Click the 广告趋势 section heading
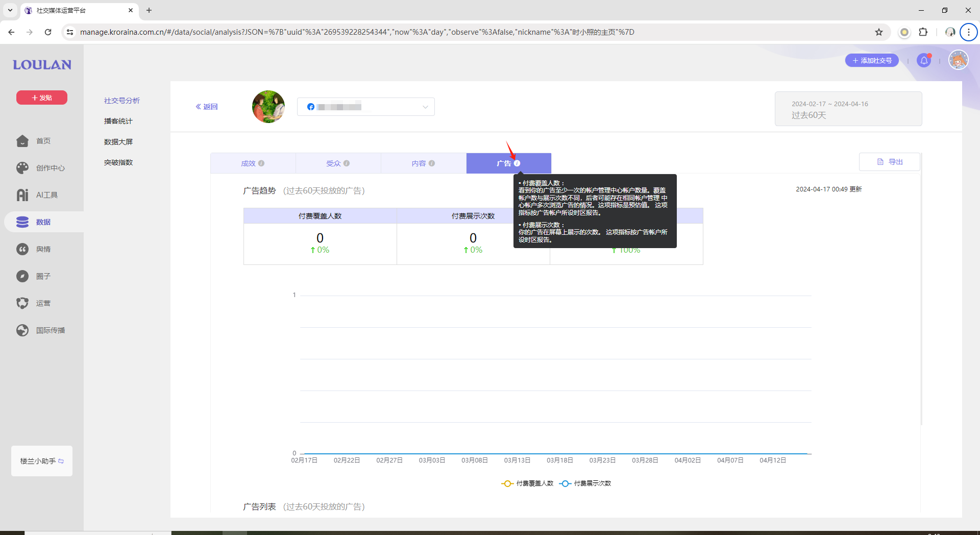This screenshot has height=535, width=980. [x=259, y=191]
